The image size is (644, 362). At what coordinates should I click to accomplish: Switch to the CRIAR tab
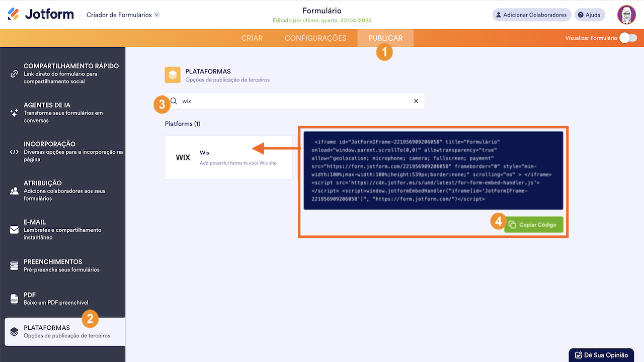pyautogui.click(x=252, y=38)
